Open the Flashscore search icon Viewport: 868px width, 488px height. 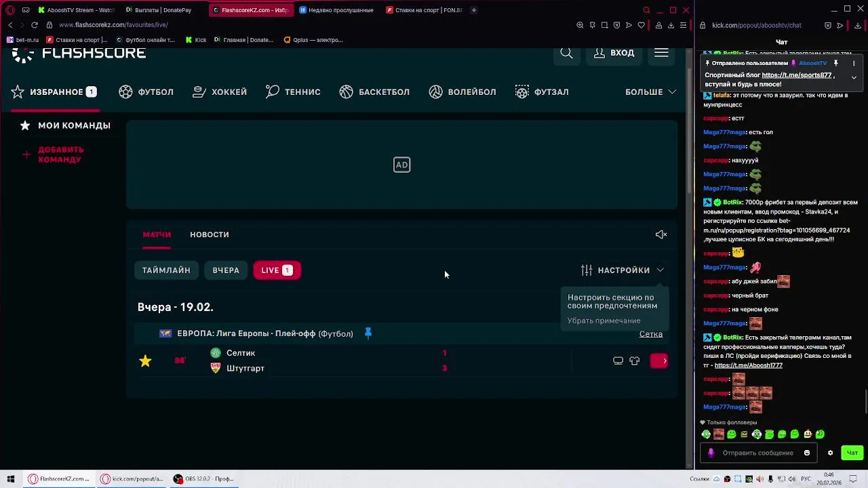[566, 53]
